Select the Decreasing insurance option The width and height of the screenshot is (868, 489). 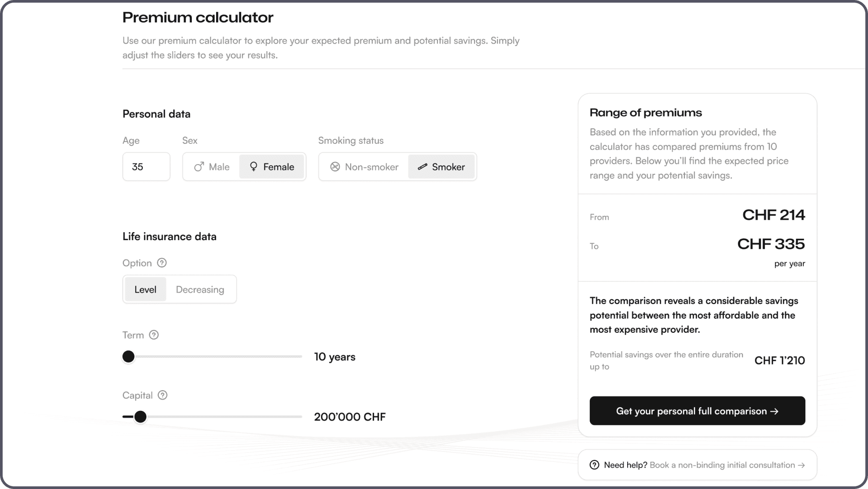(x=200, y=290)
